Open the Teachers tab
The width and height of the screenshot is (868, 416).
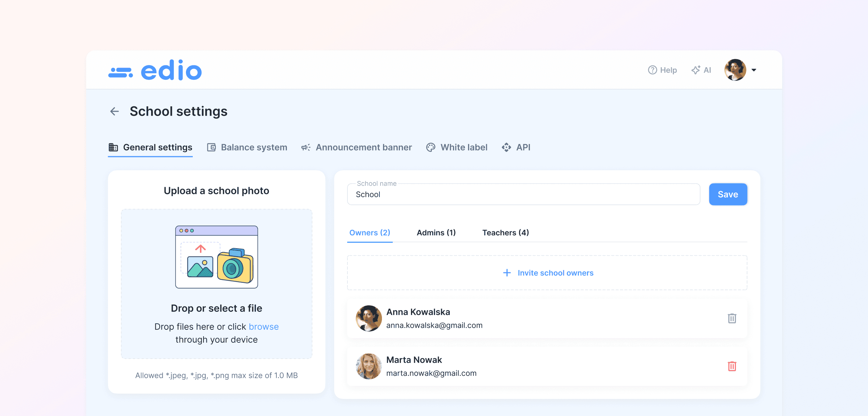point(505,232)
